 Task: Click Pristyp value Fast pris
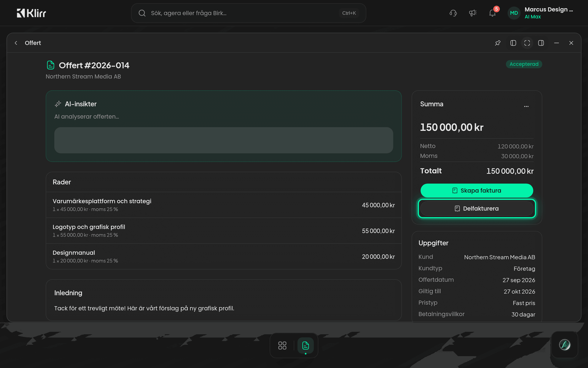tap(524, 303)
